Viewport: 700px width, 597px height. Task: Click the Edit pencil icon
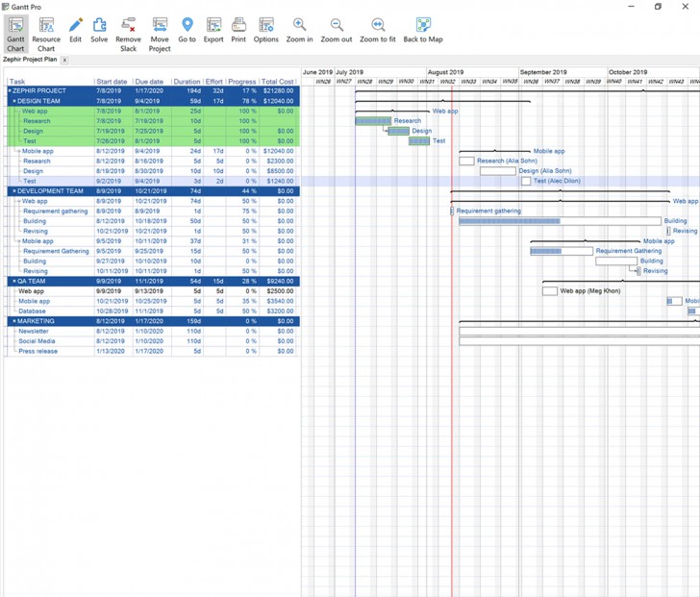tap(75, 30)
